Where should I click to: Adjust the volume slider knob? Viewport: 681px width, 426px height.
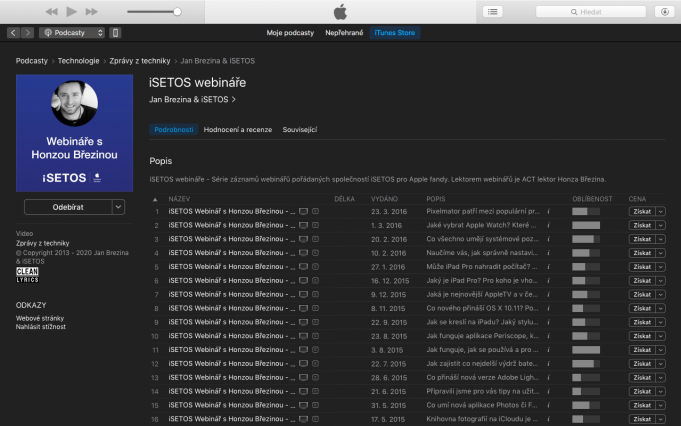[177, 11]
